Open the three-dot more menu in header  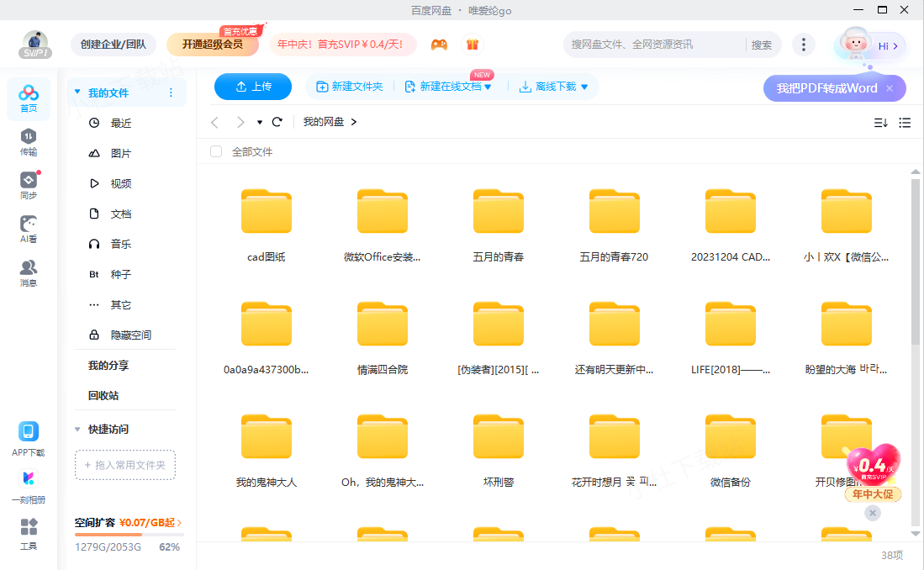[x=803, y=45]
